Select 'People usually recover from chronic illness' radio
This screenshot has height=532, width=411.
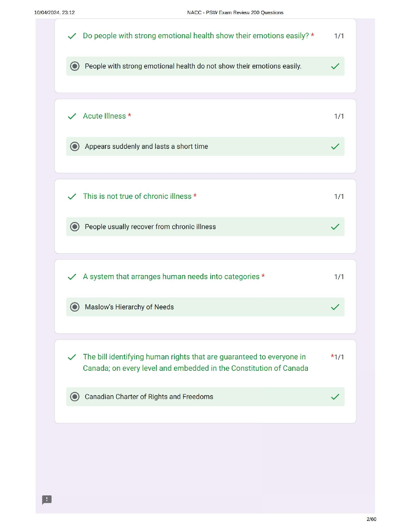click(75, 227)
